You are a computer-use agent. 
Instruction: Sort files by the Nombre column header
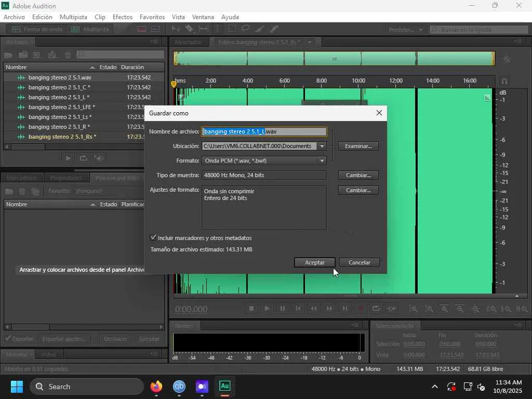pyautogui.click(x=50, y=67)
